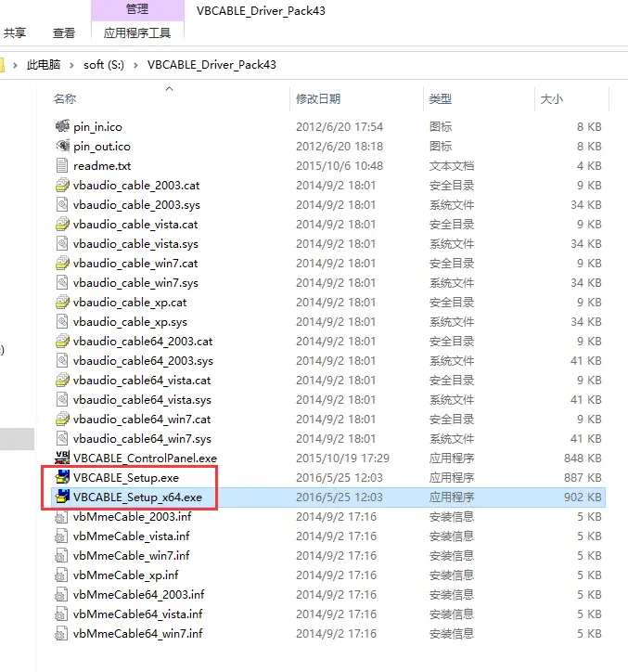Click the 887 KB size cell

tap(583, 477)
